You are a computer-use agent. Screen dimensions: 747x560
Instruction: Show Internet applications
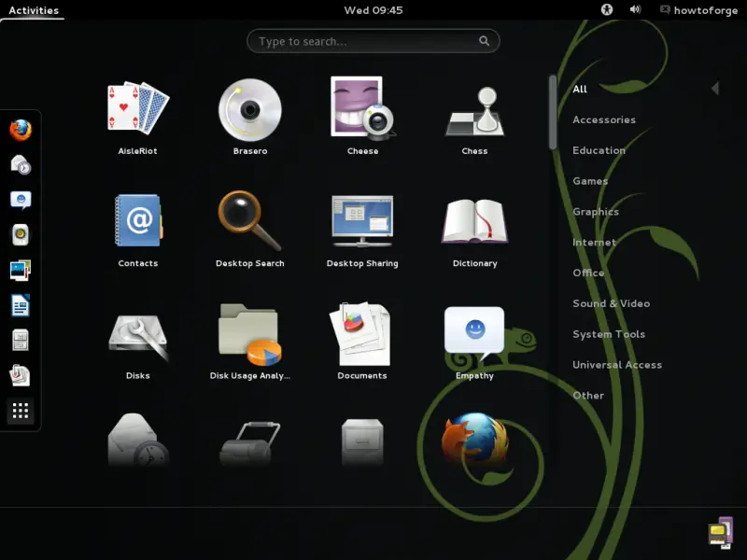594,243
